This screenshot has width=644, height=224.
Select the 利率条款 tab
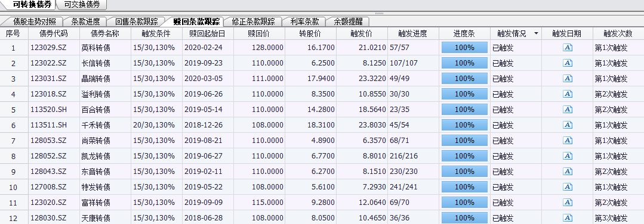(x=304, y=21)
